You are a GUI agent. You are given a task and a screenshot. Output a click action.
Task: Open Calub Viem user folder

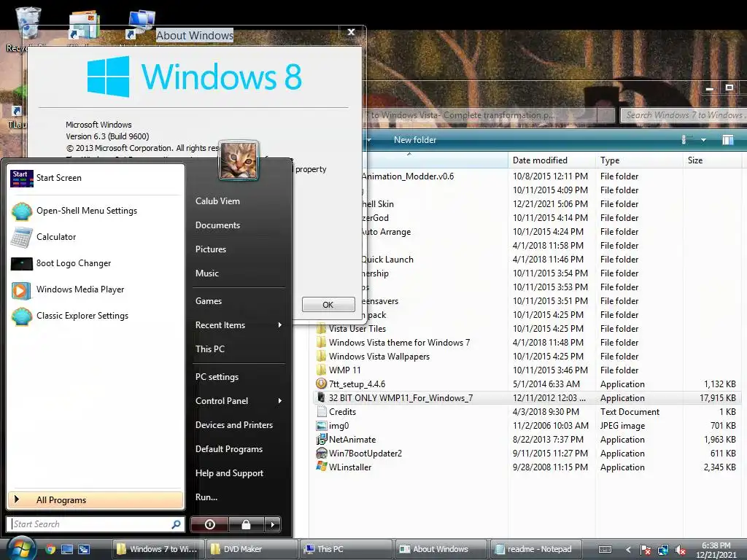click(217, 201)
